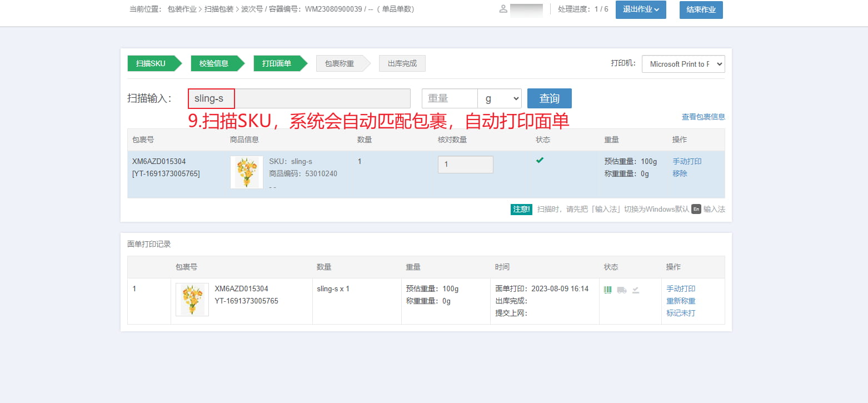The height and width of the screenshot is (403, 868).
Task: Click the user avatar icon in header
Action: click(503, 9)
